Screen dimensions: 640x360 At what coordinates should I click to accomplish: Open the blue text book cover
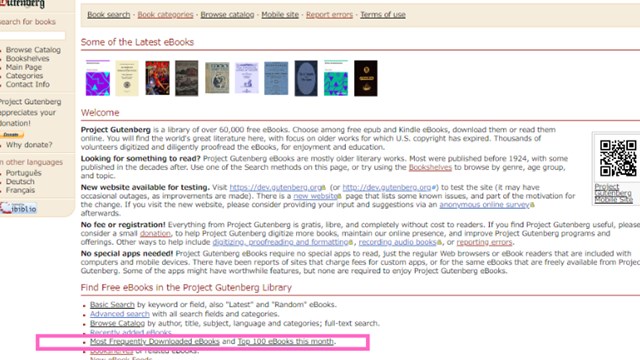point(276,78)
